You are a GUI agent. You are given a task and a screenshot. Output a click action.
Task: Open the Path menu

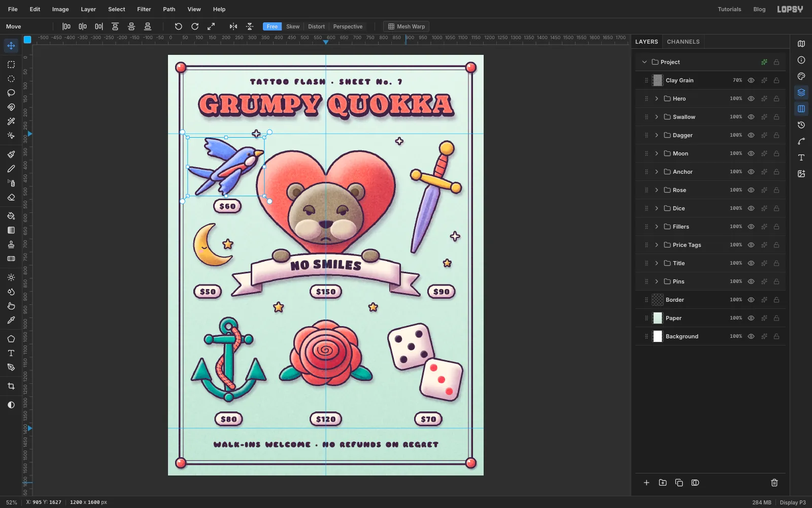169,9
